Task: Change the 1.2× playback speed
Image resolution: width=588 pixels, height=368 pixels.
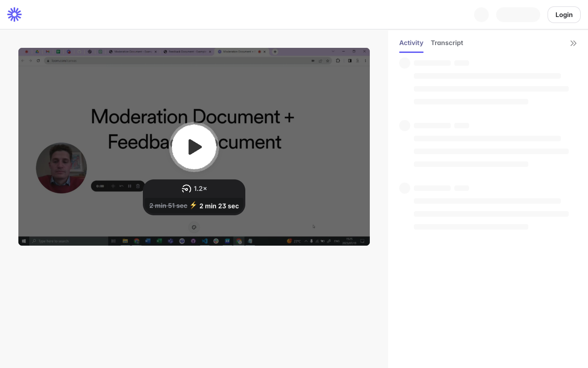Action: click(x=194, y=189)
